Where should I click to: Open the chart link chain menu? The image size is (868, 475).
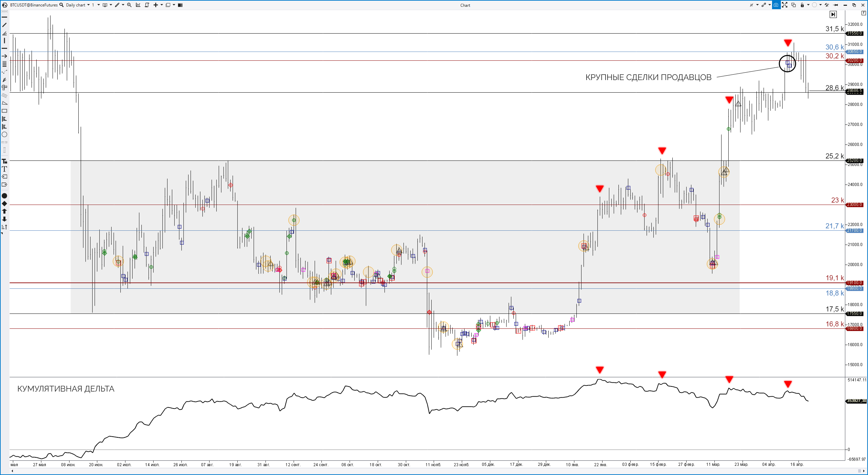[764, 5]
